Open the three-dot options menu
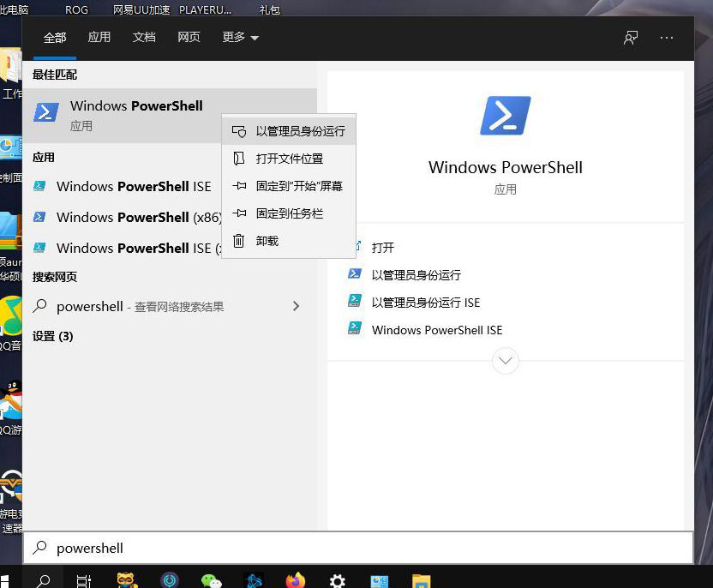The height and width of the screenshot is (588, 713). coord(667,38)
